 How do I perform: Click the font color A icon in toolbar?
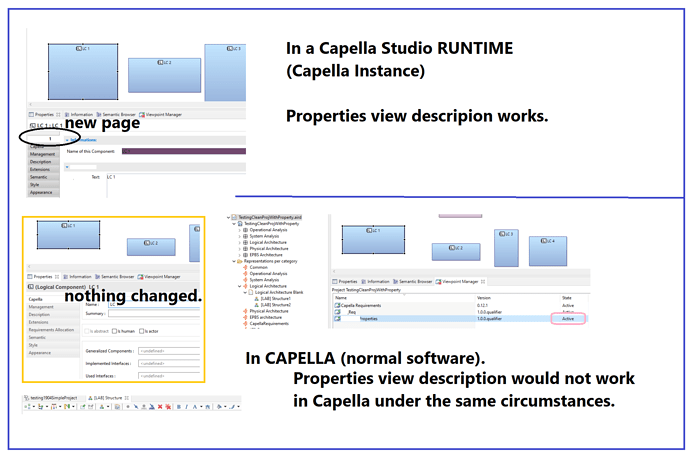pos(195,407)
